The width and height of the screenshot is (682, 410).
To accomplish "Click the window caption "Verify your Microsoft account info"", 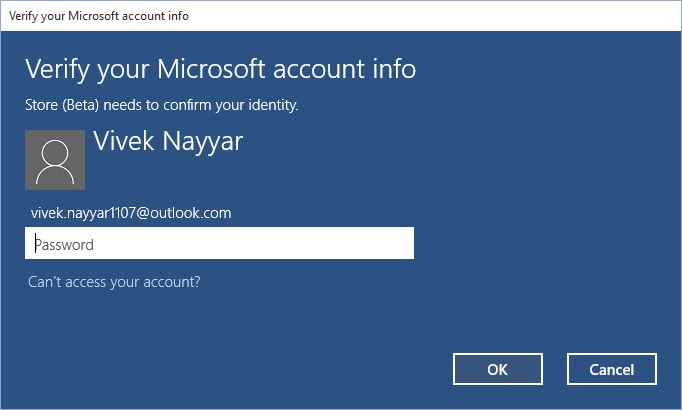I will (x=98, y=16).
